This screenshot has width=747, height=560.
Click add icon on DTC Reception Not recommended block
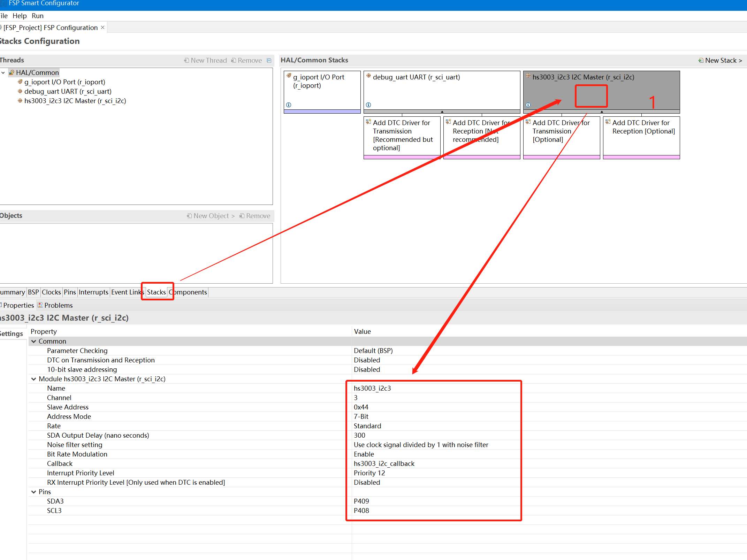pyautogui.click(x=448, y=122)
